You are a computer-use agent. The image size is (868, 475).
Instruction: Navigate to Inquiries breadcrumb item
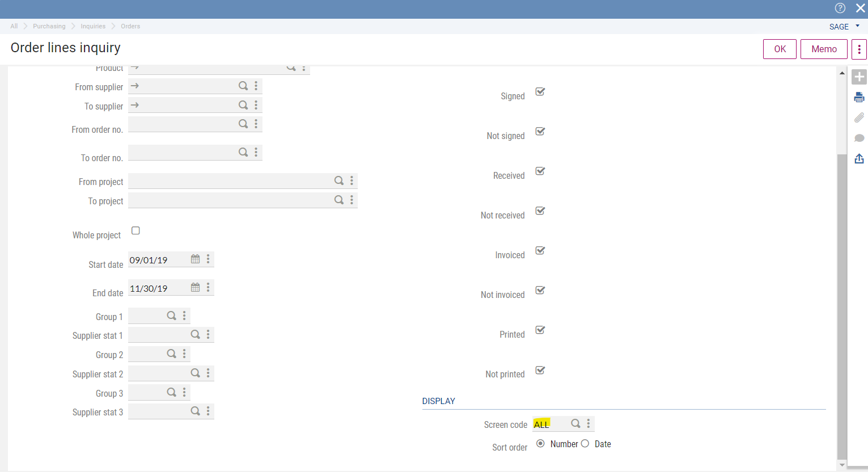pos(93,26)
